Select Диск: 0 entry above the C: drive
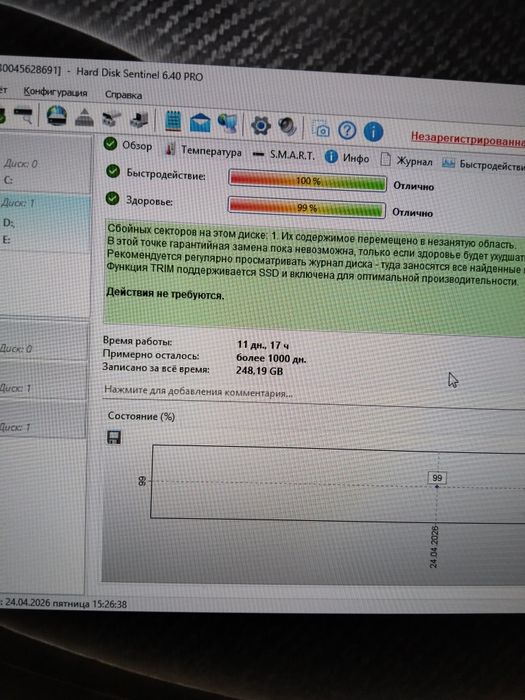Image resolution: width=525 pixels, height=700 pixels. [21, 164]
